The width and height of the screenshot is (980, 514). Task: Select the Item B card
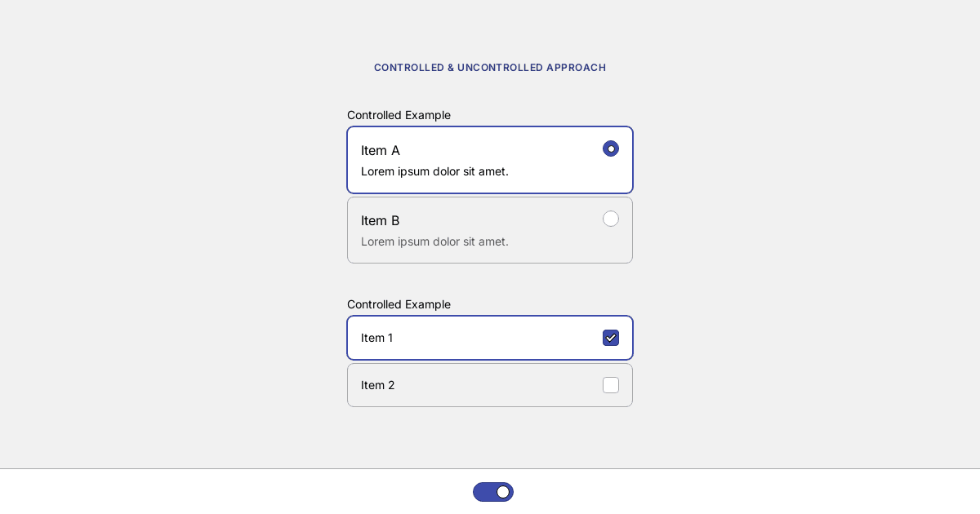tap(490, 230)
